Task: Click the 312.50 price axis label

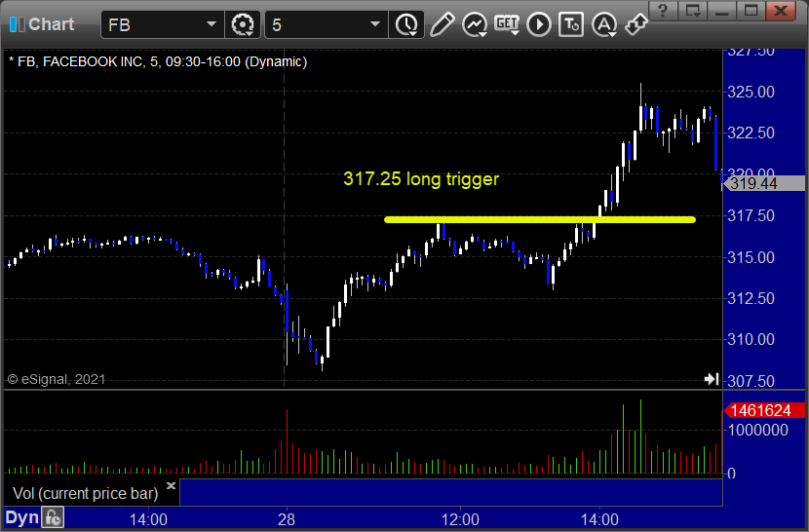Action: point(751,298)
